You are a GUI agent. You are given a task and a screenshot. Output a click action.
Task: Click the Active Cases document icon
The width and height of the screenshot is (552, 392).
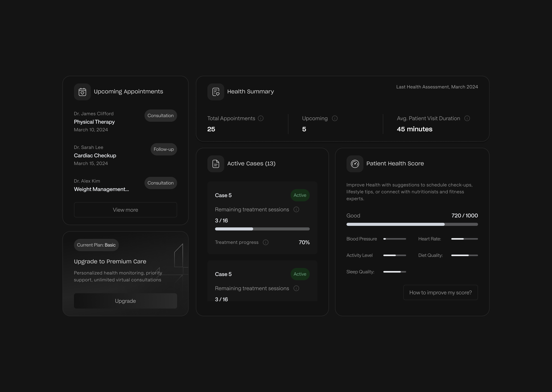(x=215, y=164)
